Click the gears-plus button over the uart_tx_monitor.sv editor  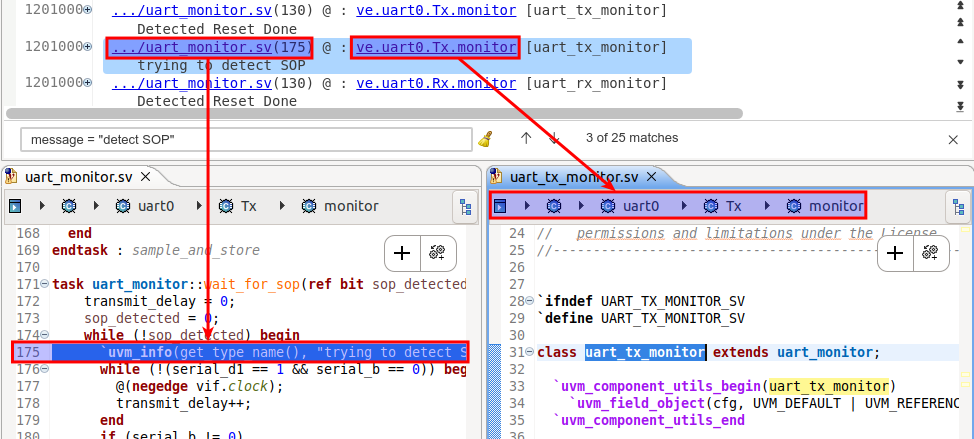point(930,253)
